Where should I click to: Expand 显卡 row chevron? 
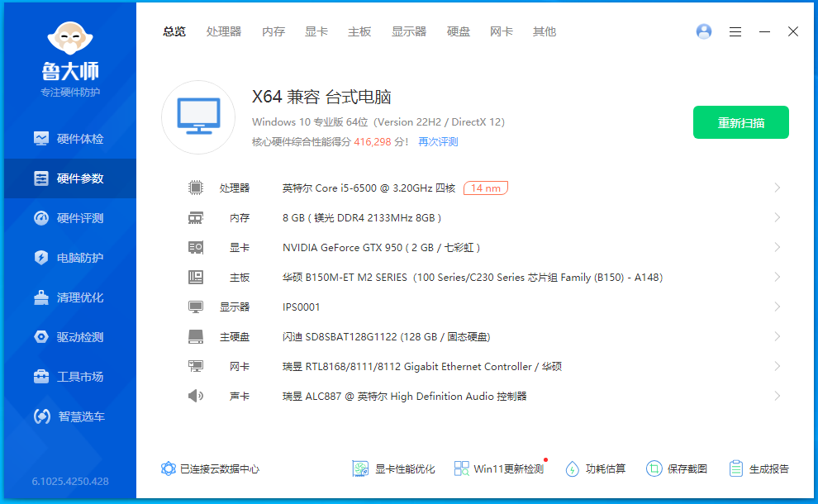[x=777, y=247]
